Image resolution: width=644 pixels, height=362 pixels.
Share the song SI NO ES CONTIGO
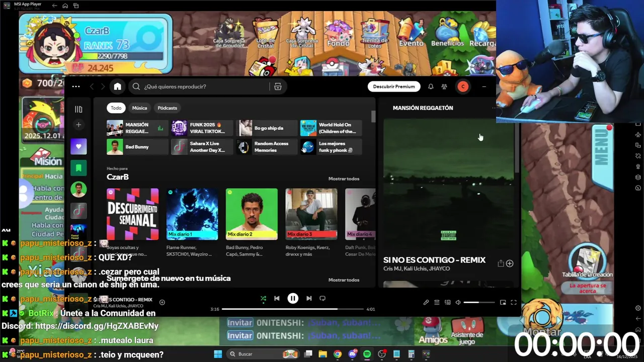(501, 263)
